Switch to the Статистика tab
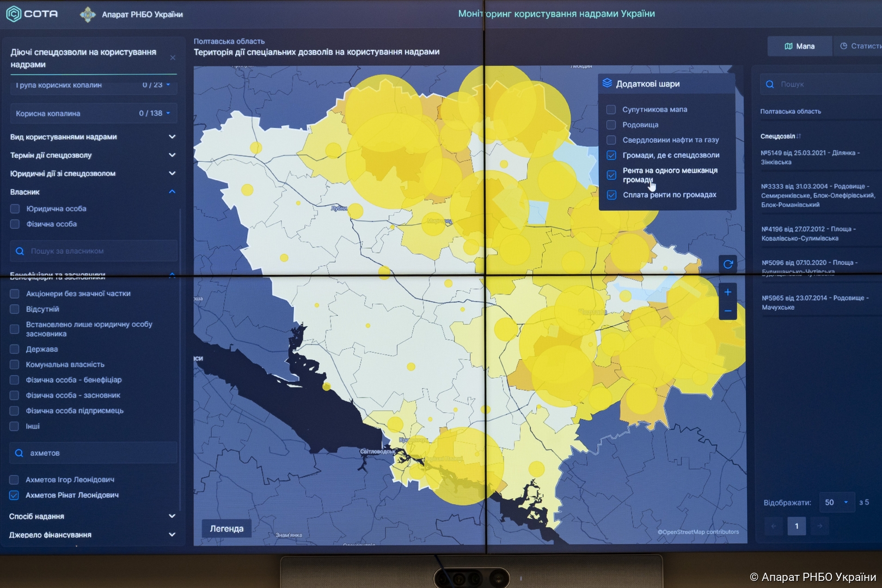882x588 pixels. [858, 46]
